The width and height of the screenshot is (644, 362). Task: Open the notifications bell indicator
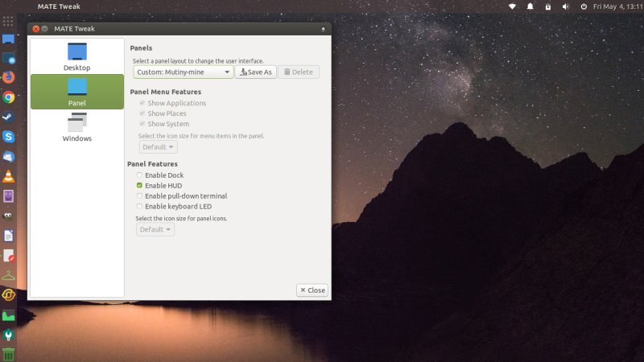point(530,6)
